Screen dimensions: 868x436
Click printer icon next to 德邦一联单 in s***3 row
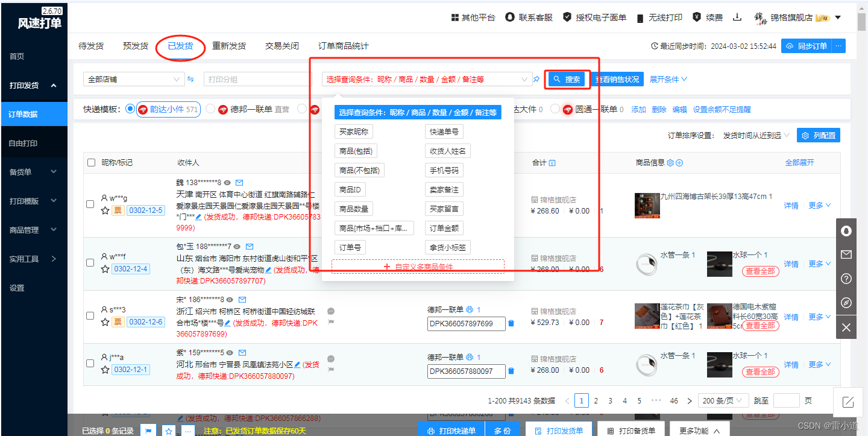[x=470, y=309]
